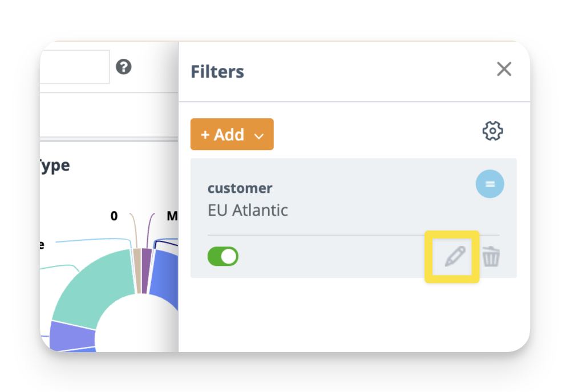Click the tan donut chart slice
Viewport: 570px width, 392px height.
(x=137, y=271)
